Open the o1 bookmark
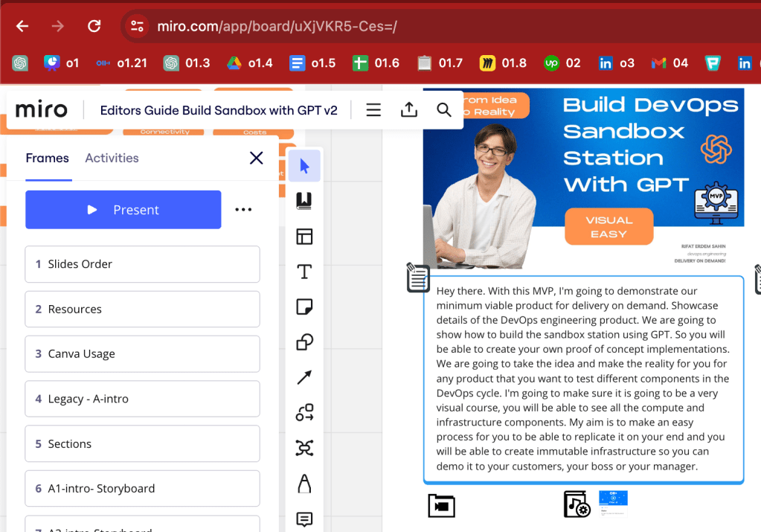The image size is (761, 532). coord(61,63)
